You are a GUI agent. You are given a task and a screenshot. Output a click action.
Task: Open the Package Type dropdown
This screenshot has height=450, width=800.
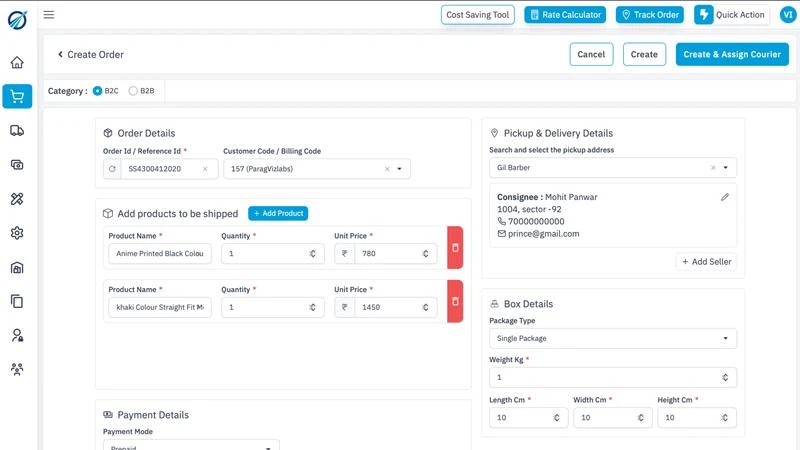tap(613, 338)
